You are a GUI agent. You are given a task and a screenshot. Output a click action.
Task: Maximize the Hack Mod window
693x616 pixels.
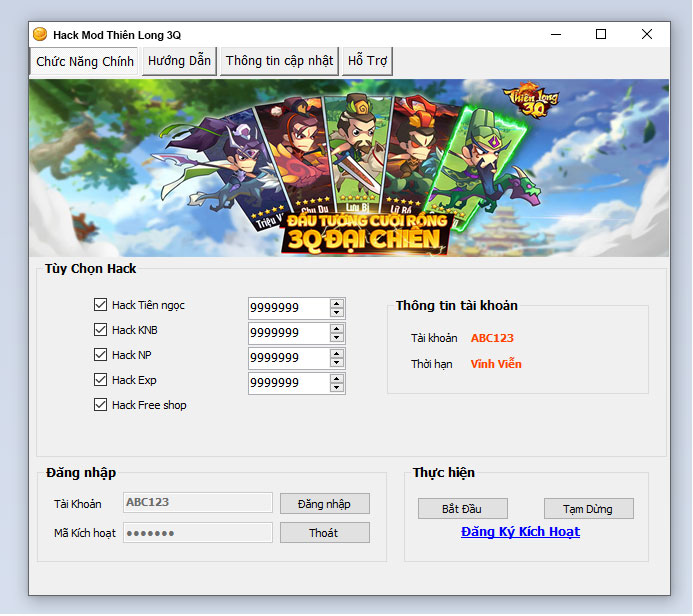pos(601,34)
